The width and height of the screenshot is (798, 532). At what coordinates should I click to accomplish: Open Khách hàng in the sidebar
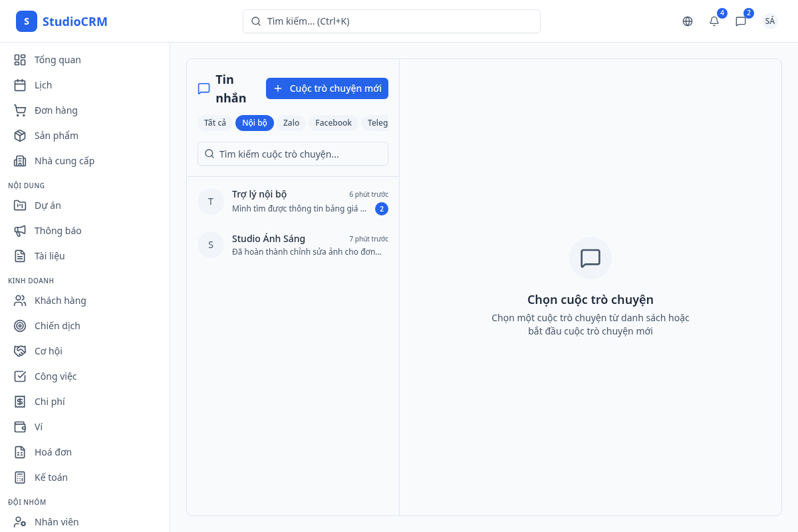[60, 301]
